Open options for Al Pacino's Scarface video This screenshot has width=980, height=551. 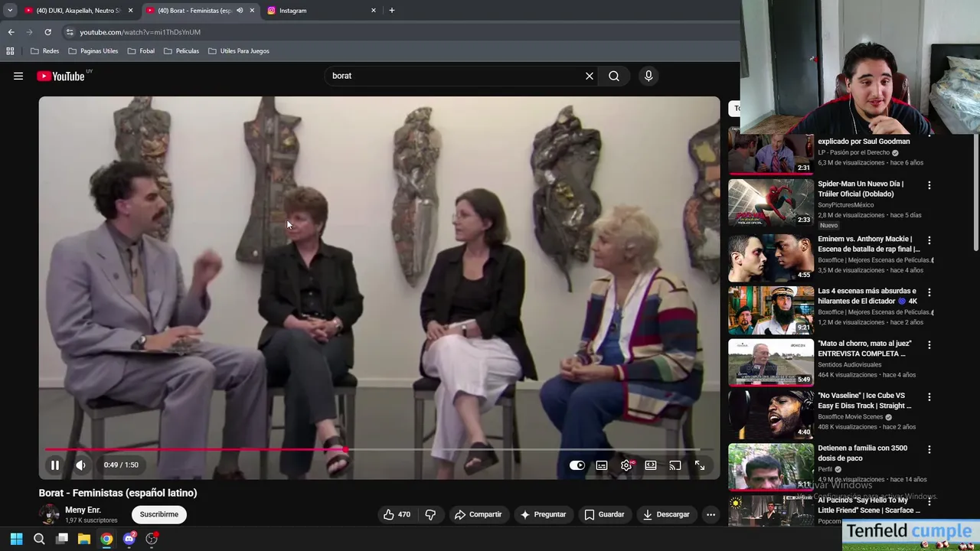click(x=929, y=502)
